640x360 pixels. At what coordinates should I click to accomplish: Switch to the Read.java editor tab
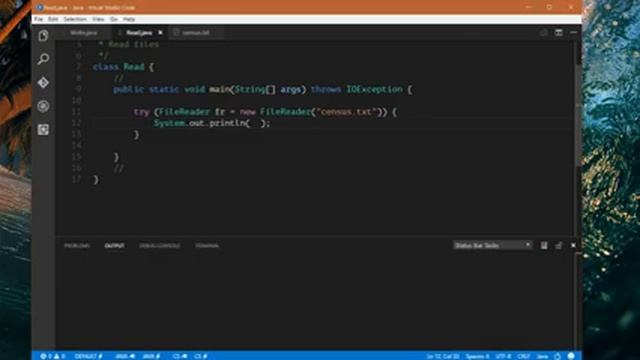(139, 33)
